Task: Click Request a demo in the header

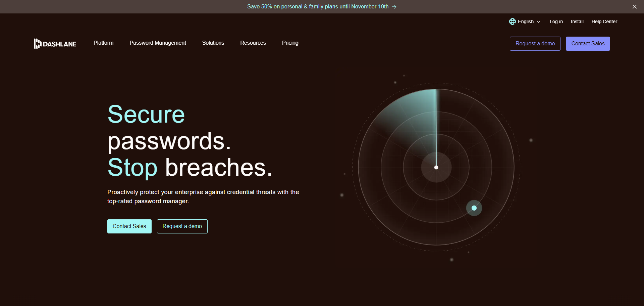Action: pos(535,43)
